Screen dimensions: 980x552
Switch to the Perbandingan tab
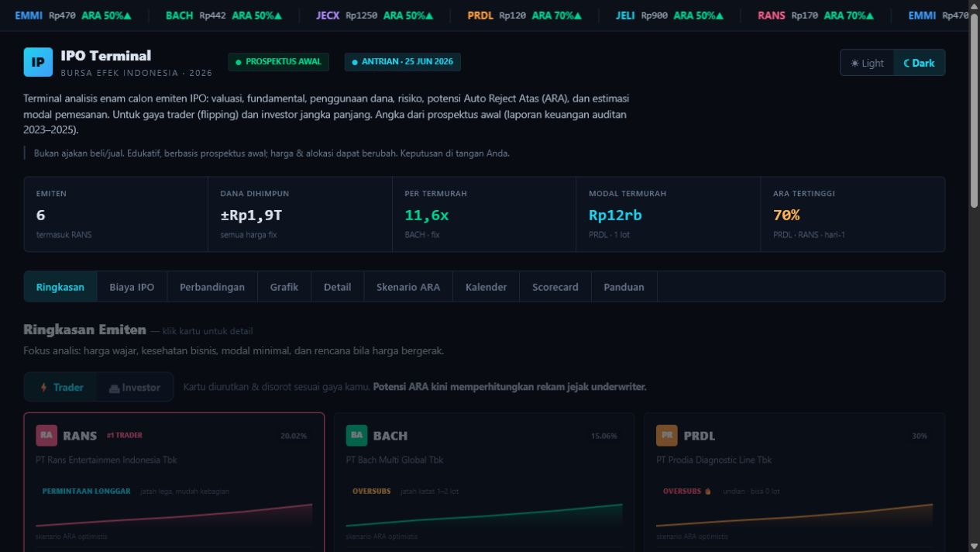pos(212,287)
